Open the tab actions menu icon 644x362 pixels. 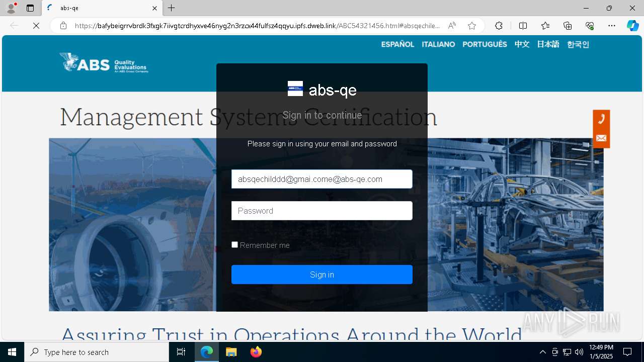pos(30,8)
